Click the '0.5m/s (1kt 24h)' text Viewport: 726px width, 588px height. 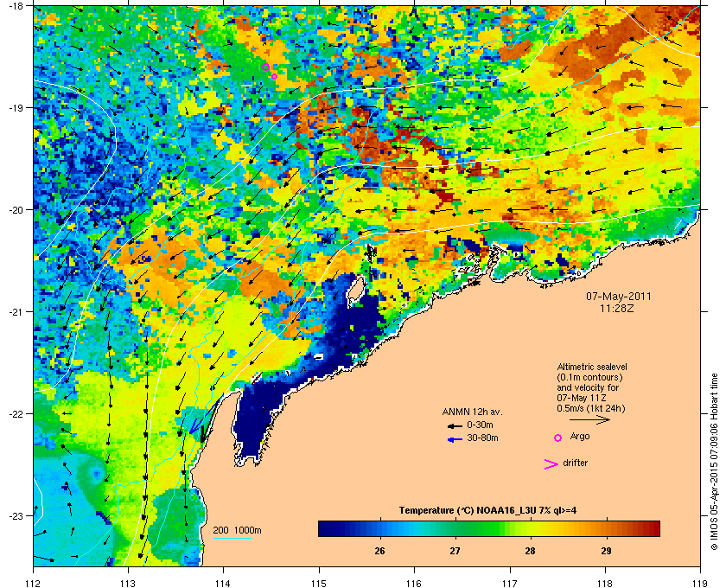[x=591, y=408]
